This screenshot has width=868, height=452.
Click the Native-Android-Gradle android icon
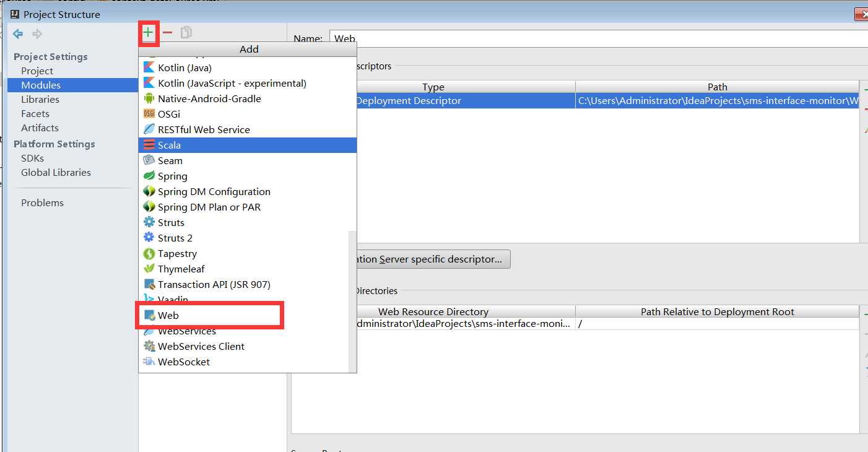tap(149, 98)
